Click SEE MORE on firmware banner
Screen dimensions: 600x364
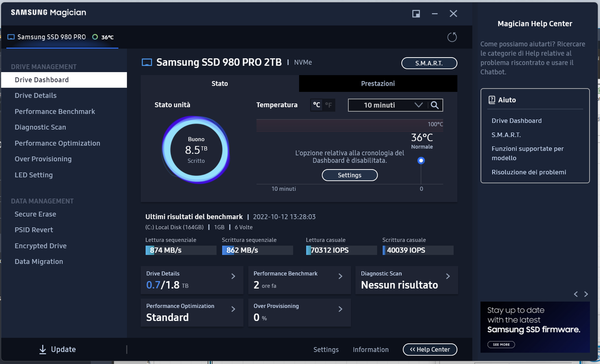pos(501,344)
